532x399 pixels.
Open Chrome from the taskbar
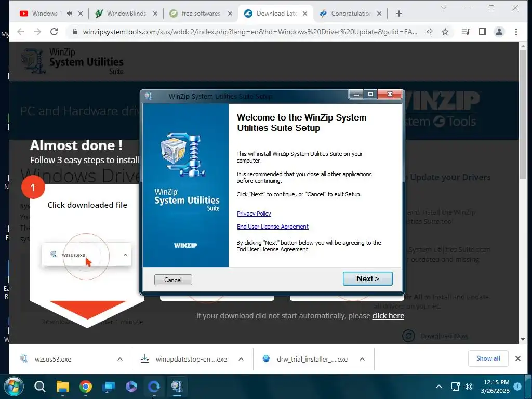tap(86, 387)
